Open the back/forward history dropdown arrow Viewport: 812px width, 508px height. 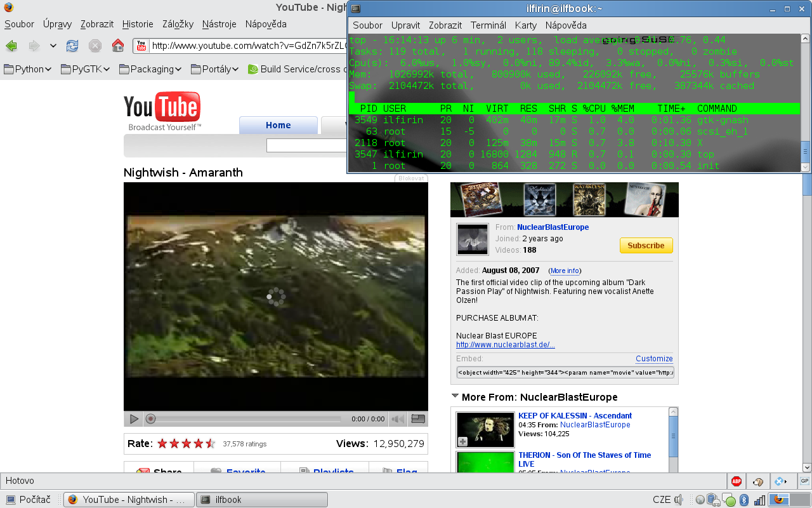tap(53, 46)
